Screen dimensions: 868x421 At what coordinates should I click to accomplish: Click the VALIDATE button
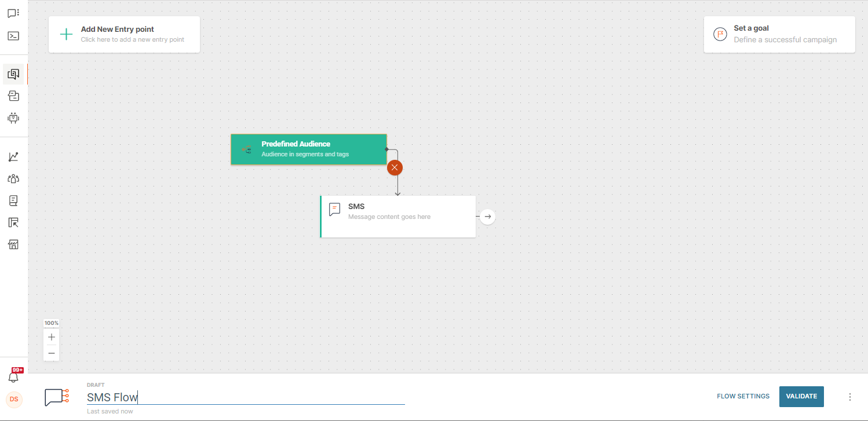click(801, 397)
